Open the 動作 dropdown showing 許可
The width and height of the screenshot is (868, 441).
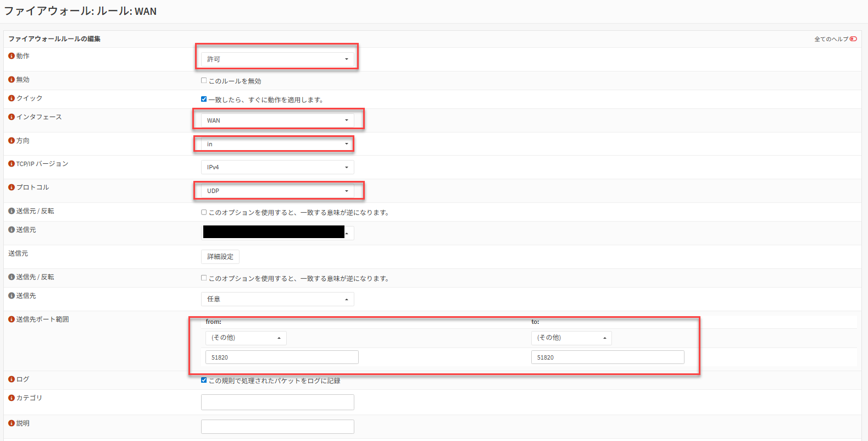(x=277, y=59)
